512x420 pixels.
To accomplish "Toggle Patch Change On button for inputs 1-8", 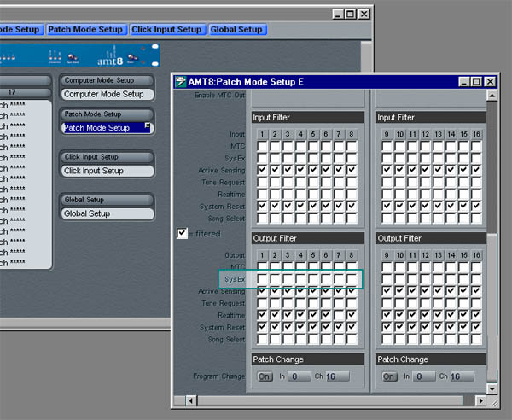I will pyautogui.click(x=265, y=376).
